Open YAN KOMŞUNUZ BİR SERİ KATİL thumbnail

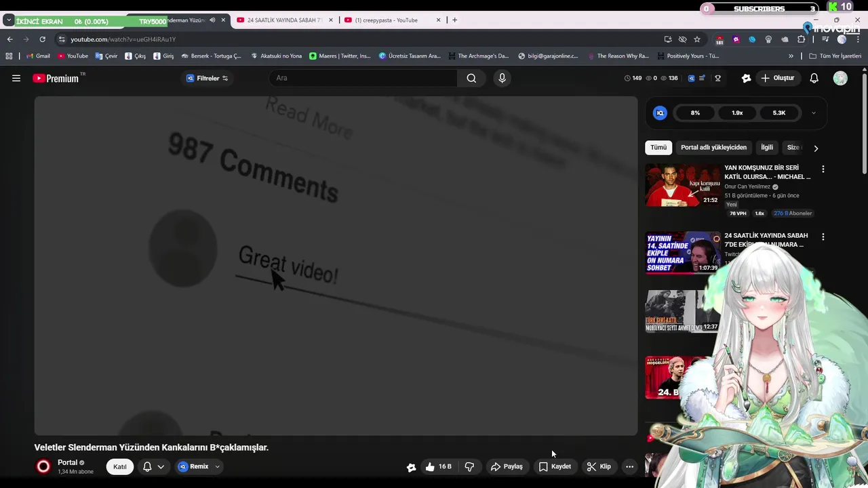(682, 185)
